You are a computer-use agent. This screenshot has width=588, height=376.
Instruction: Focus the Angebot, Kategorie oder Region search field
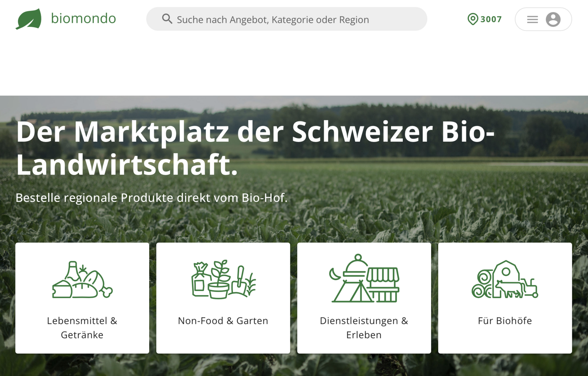(x=287, y=19)
